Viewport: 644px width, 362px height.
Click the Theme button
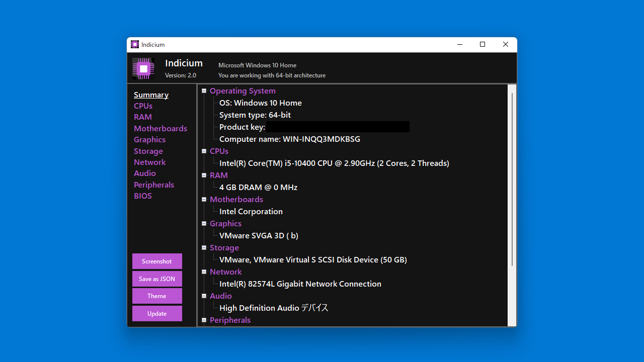tap(157, 296)
